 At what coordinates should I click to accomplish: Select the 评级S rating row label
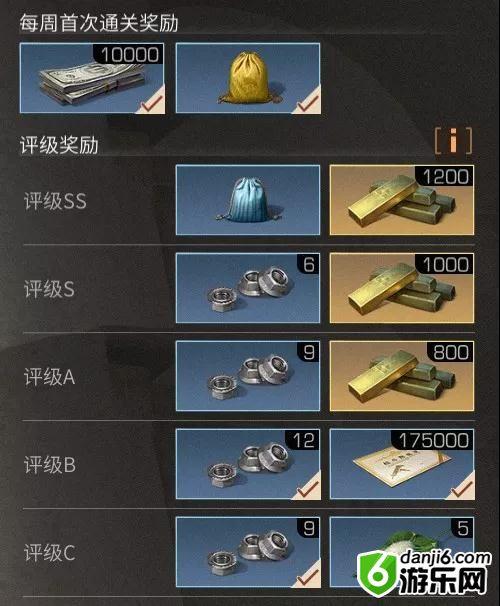(x=49, y=289)
